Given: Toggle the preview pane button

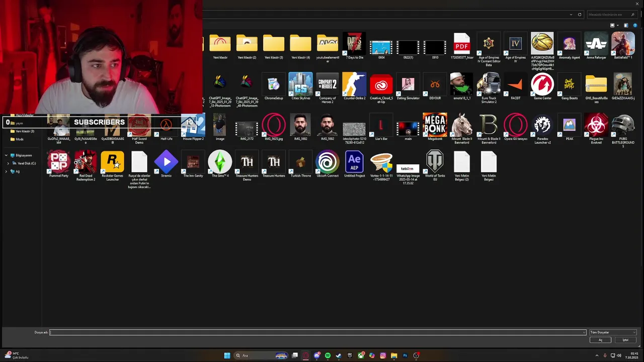Looking at the screenshot, I should tap(626, 25).
